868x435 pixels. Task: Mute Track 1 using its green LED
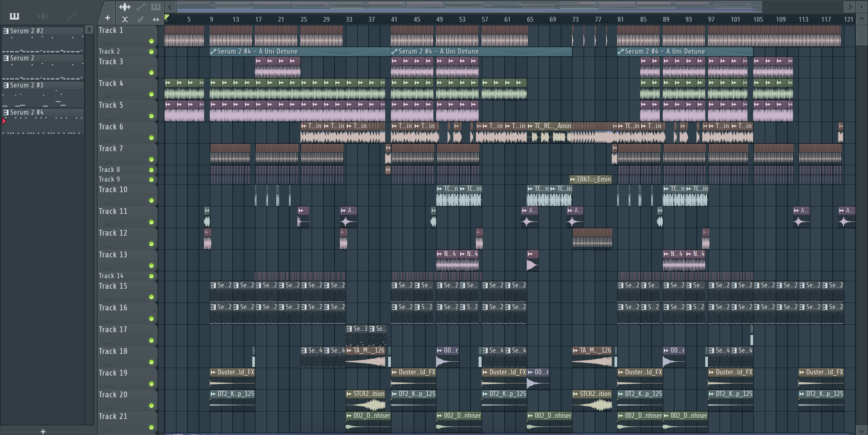pyautogui.click(x=151, y=41)
